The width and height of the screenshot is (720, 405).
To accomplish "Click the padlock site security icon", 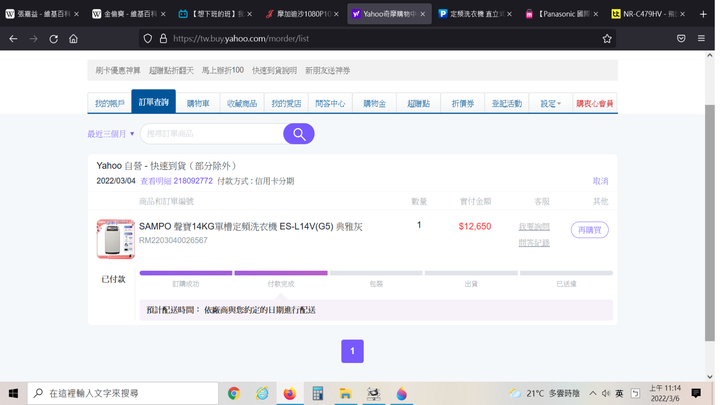I will 163,39.
